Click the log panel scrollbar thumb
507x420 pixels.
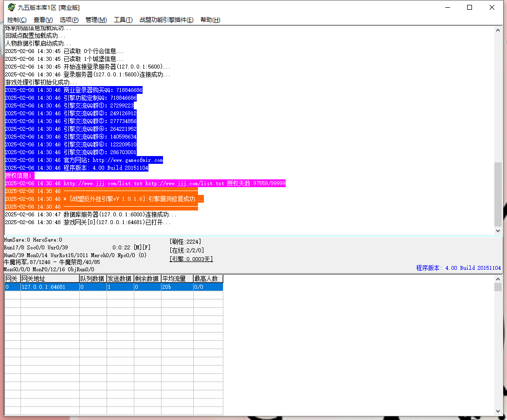[498, 194]
